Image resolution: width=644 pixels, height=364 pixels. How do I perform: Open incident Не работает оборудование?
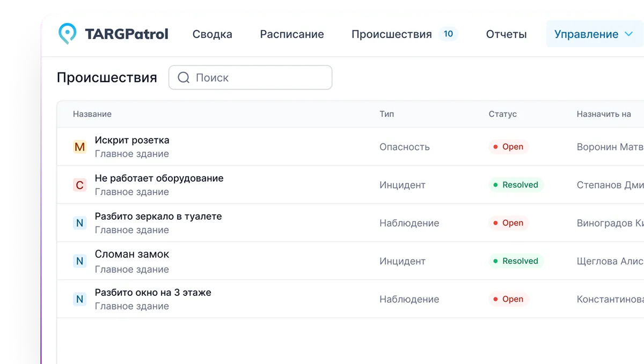[x=158, y=178]
